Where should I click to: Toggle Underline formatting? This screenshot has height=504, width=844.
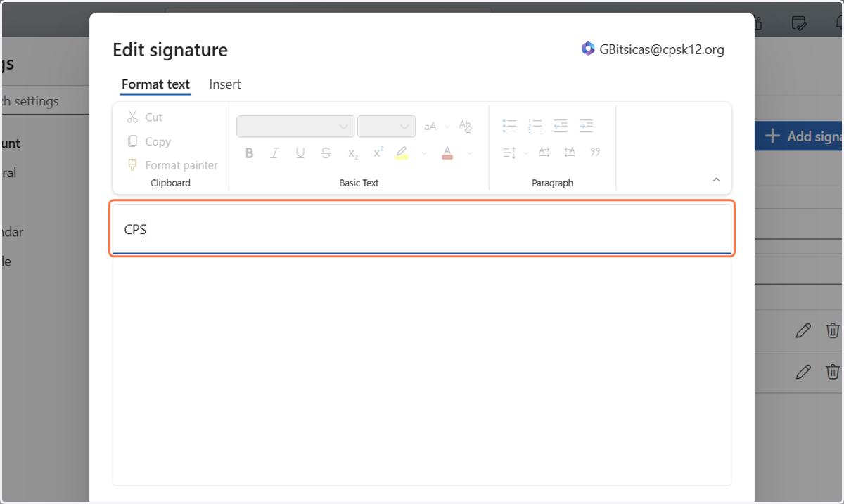tap(300, 153)
